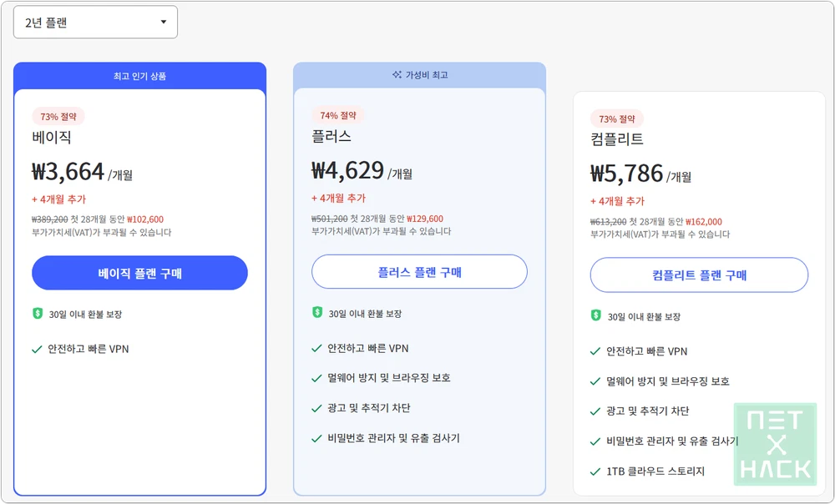Select the 가성비 최고 header label
This screenshot has height=504, width=835.
point(427,75)
